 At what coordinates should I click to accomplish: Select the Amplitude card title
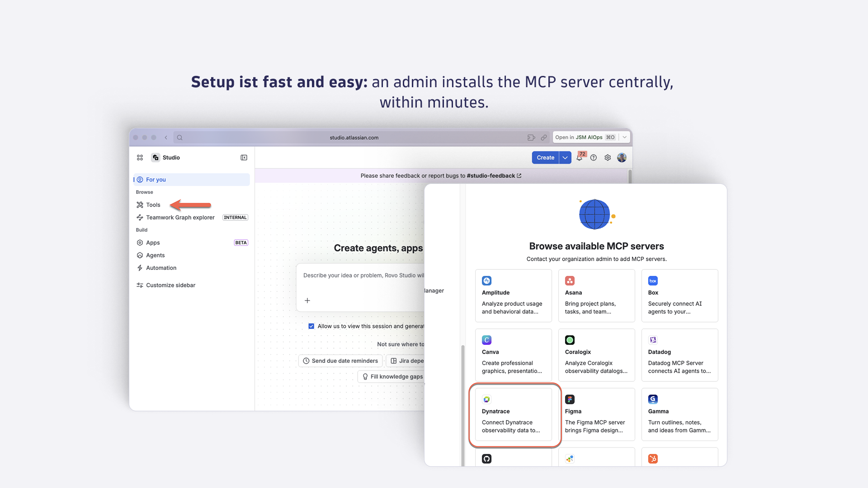click(x=495, y=293)
